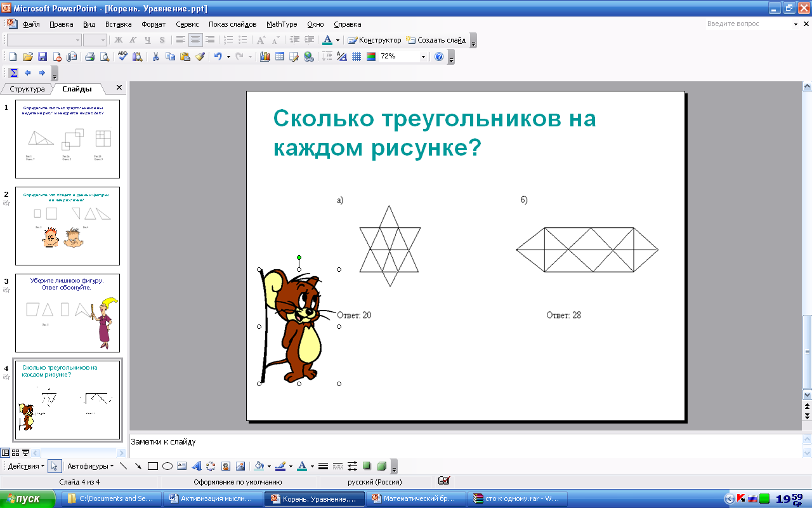This screenshot has width=812, height=508.
Task: Insert a text box from the drawing toolbar
Action: [181, 466]
